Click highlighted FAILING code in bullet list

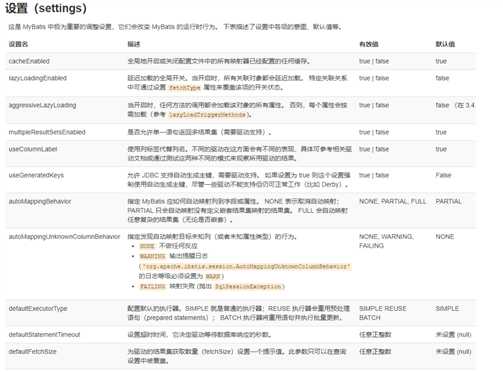click(152, 286)
